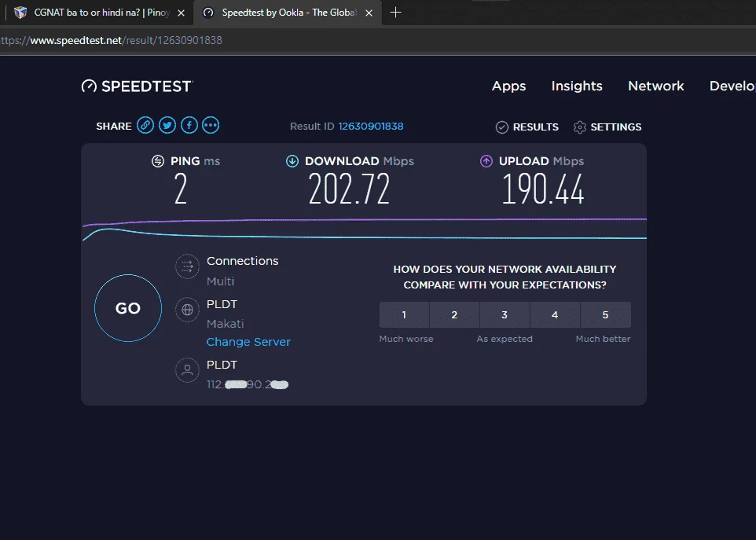Share result on Twitter

[167, 125]
